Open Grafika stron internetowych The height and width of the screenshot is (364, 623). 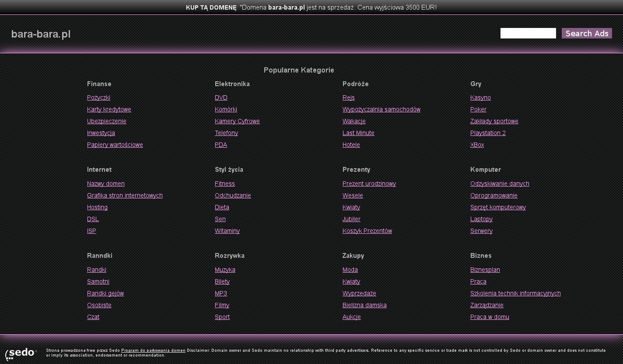[x=125, y=195]
